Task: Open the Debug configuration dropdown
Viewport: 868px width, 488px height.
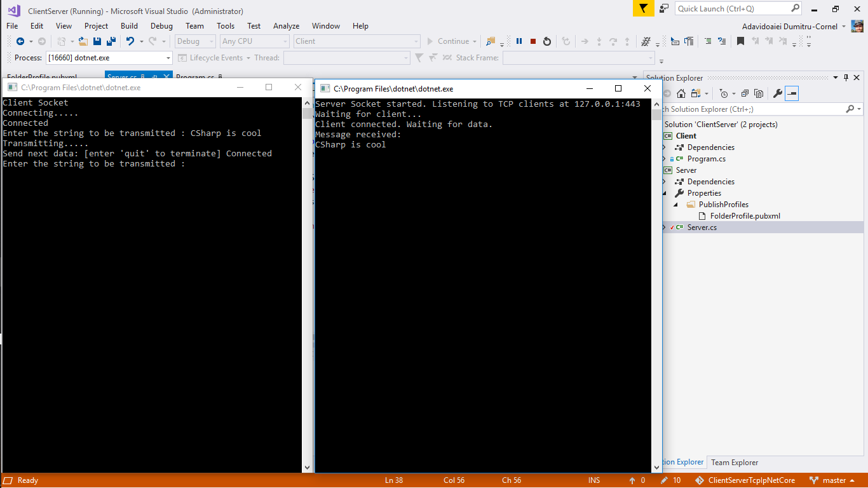Action: [195, 41]
